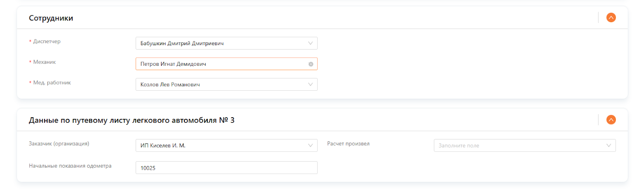Open the empty Заполните поле dropdown

[x=519, y=145]
